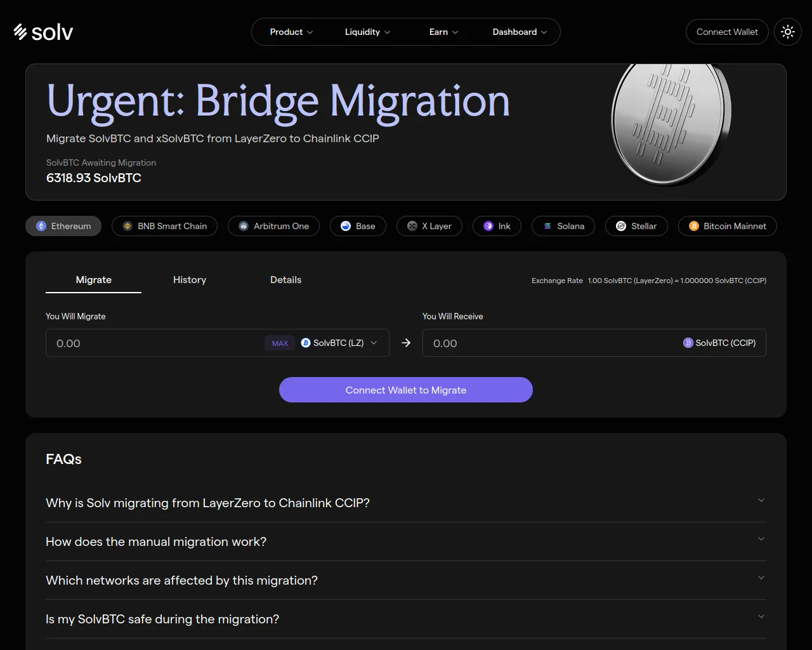Click the Stellar chain icon
The width and height of the screenshot is (812, 650).
tap(621, 226)
